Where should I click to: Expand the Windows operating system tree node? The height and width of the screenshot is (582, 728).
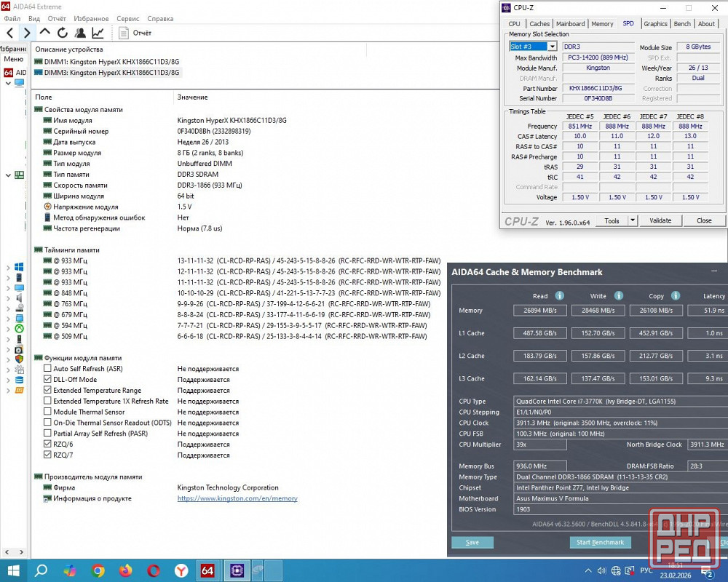pos(8,267)
